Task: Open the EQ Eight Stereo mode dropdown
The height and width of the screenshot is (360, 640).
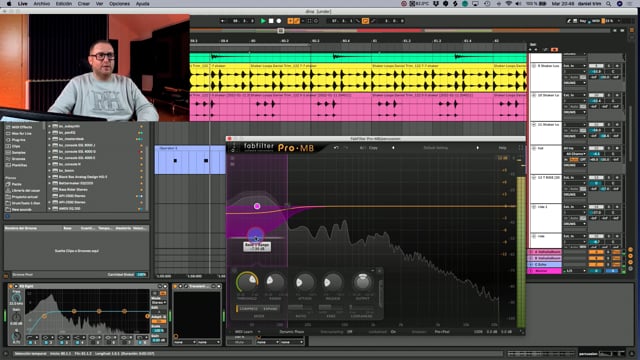Action: pos(159,302)
